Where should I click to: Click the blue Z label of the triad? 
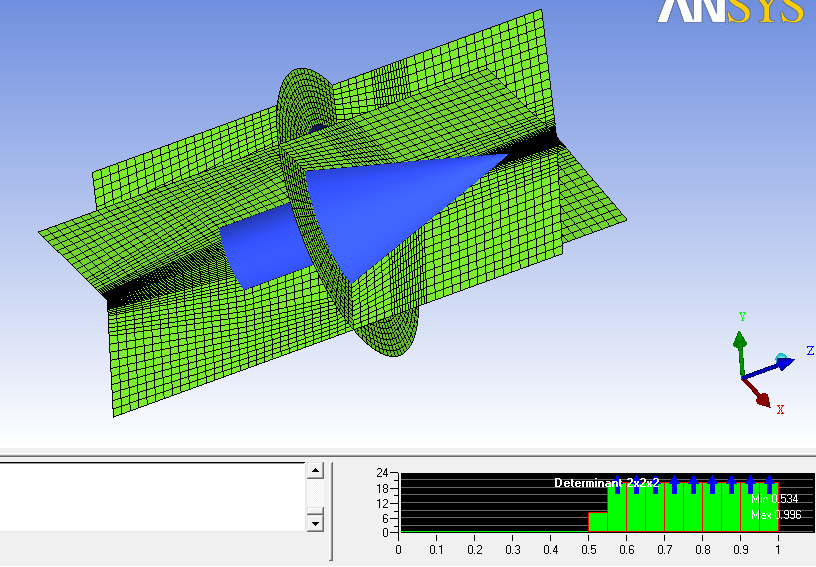click(x=809, y=351)
